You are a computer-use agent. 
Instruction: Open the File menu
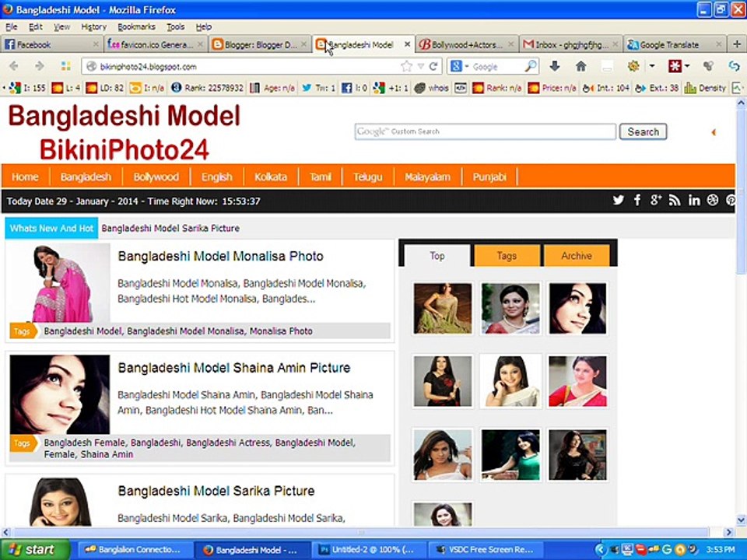[12, 26]
